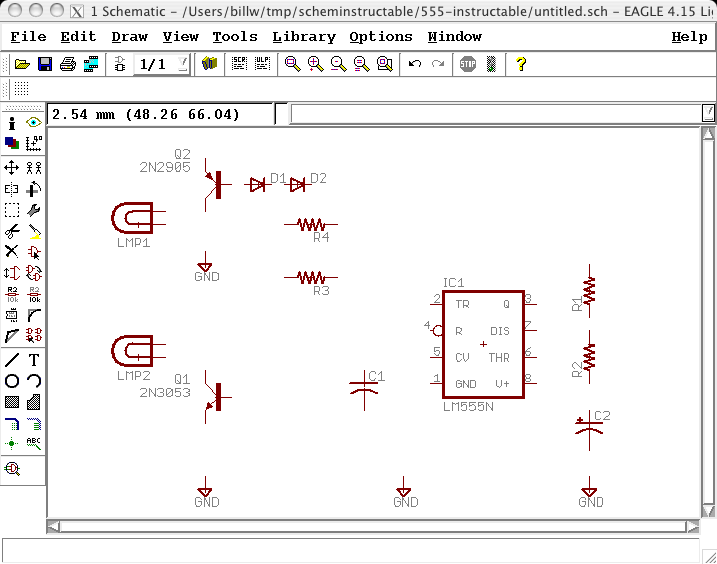Image resolution: width=717 pixels, height=564 pixels.
Task: Click the traffic-light Go icon
Action: point(491,64)
